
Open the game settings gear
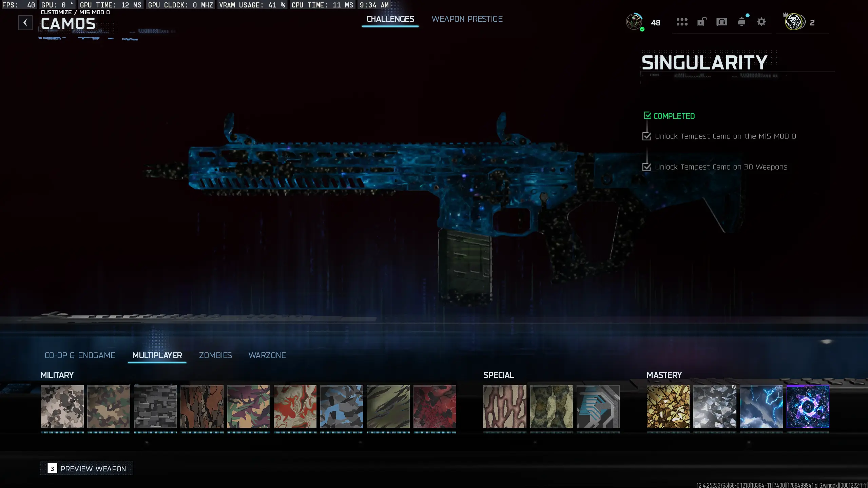(761, 22)
